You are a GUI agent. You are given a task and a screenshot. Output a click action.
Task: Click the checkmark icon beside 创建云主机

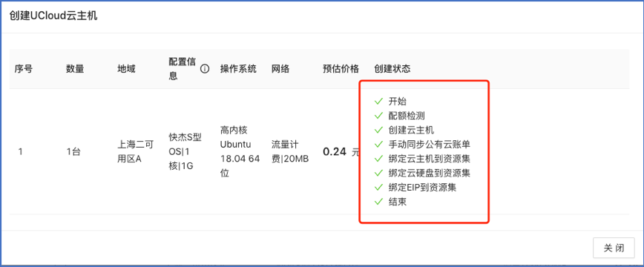378,130
